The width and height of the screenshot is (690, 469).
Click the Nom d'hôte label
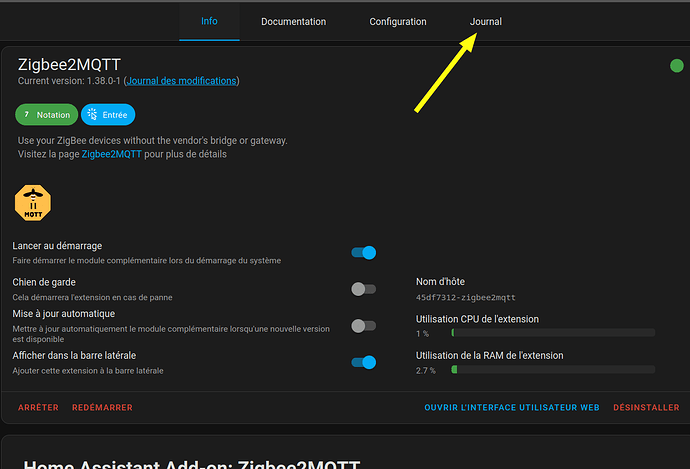[440, 282]
